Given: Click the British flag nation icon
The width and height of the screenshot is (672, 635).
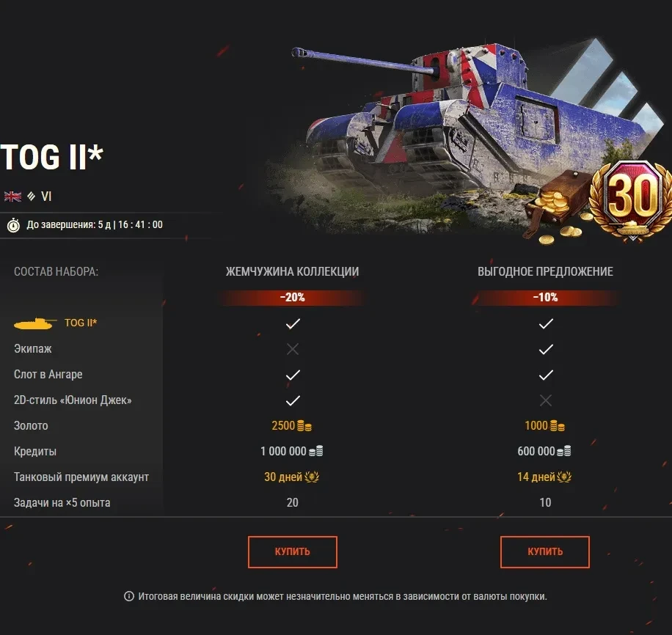Looking at the screenshot, I should pos(13,197).
